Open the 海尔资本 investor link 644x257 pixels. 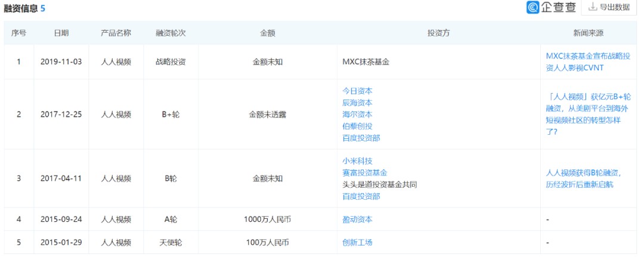point(357,114)
